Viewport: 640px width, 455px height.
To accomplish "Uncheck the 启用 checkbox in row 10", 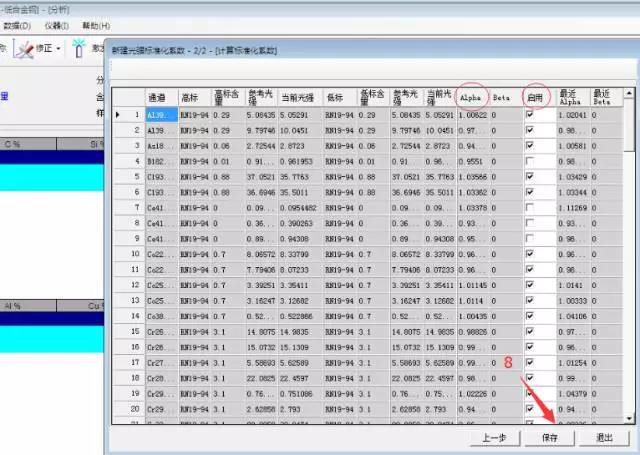I will [531, 253].
